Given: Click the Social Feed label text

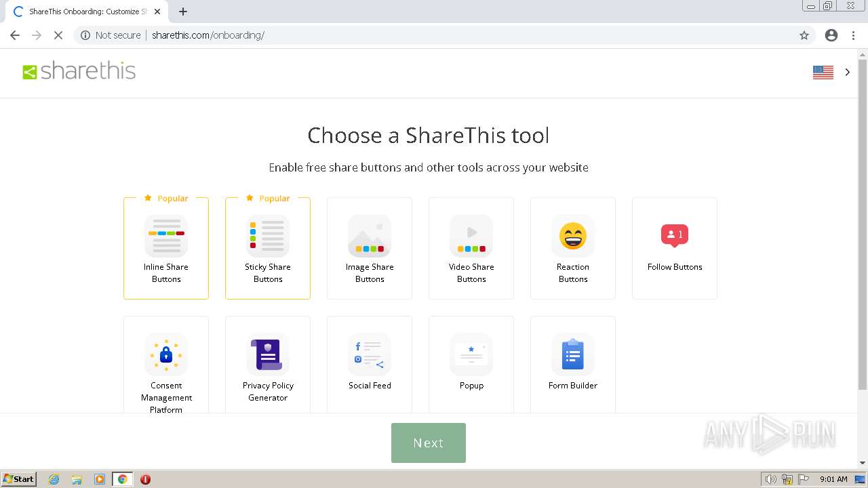Looking at the screenshot, I should click(x=370, y=386).
